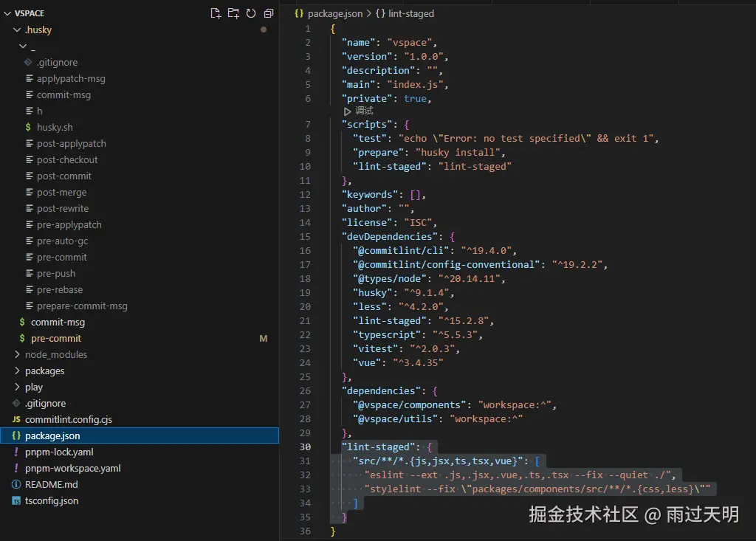
Task: Open the pre-commit file inside underscore folder
Action: coord(62,257)
